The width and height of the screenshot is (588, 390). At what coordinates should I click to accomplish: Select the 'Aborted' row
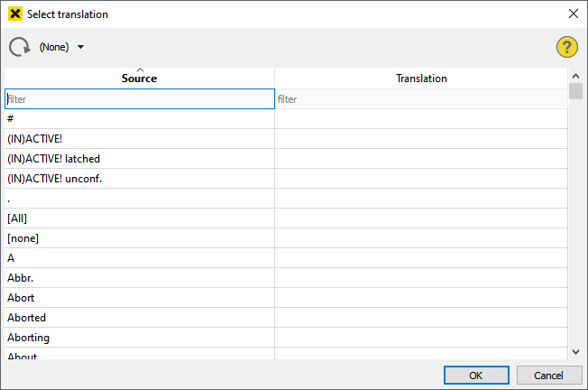[286, 318]
